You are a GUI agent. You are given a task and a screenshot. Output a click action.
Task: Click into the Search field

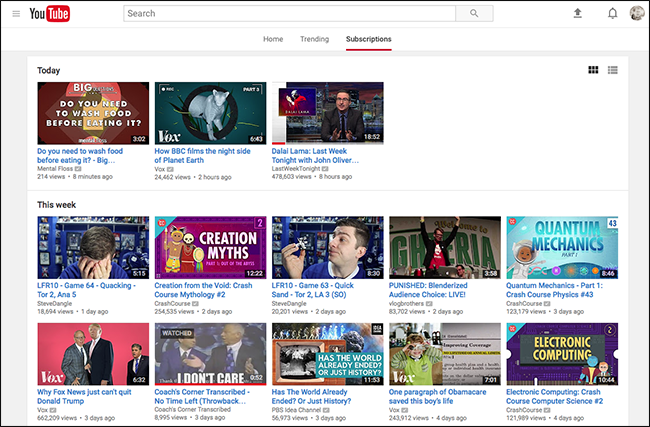click(x=289, y=13)
